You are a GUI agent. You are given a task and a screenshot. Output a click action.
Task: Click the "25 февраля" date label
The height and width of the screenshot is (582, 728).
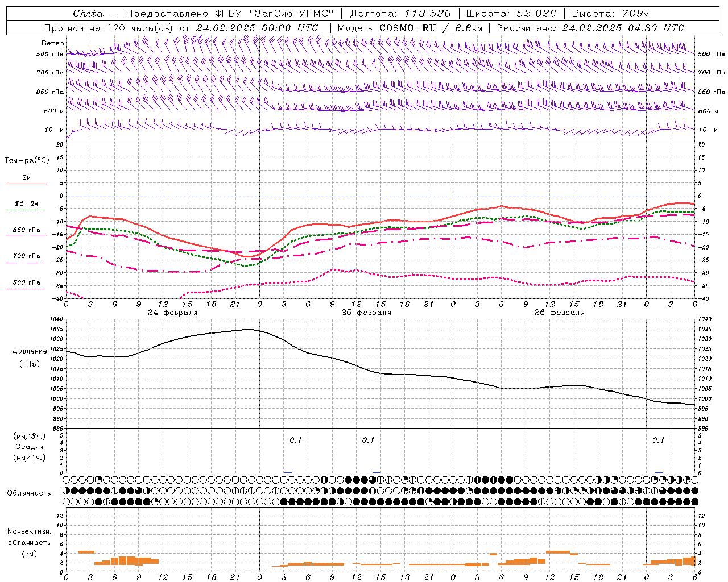pyautogui.click(x=366, y=313)
